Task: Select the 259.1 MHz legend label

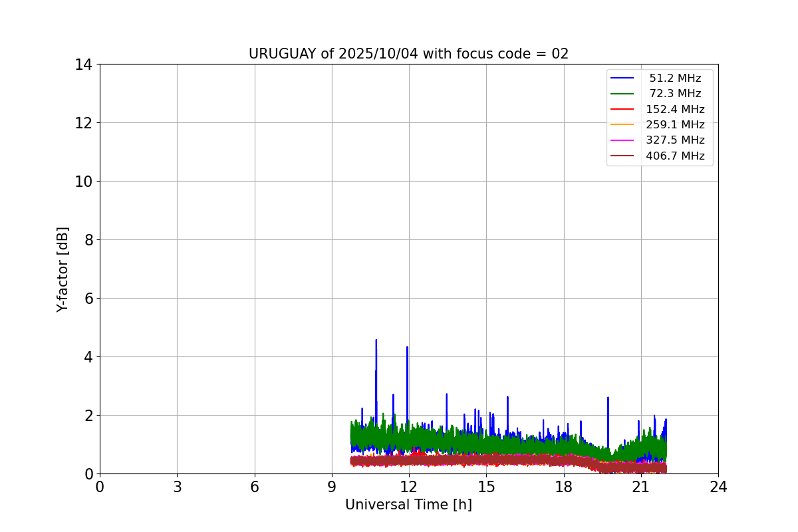Action: pos(675,124)
